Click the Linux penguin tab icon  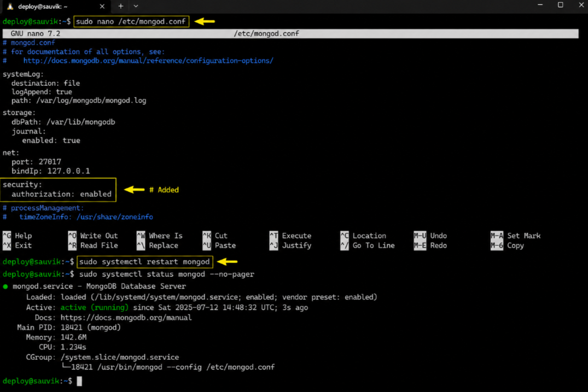pos(10,7)
